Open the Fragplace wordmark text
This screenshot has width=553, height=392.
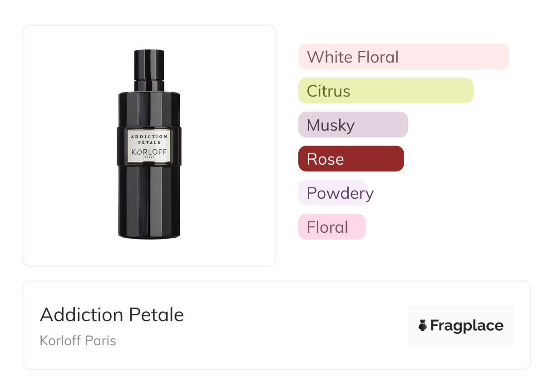click(x=467, y=325)
